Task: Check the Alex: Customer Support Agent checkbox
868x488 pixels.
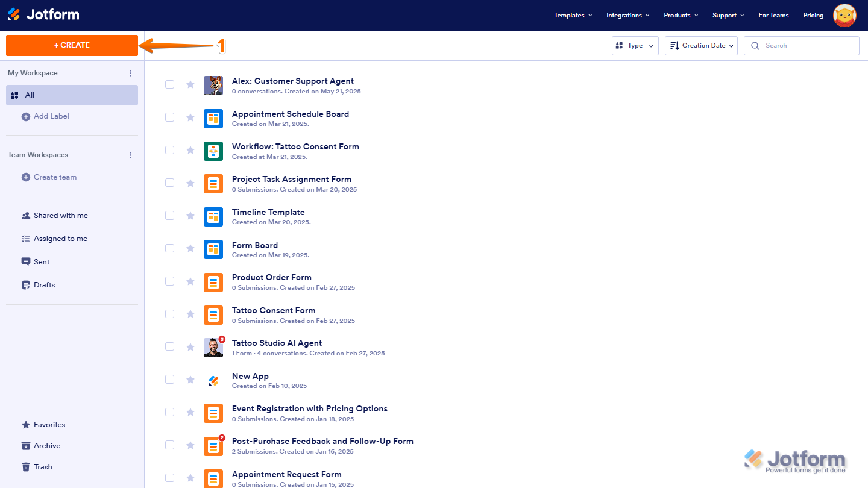Action: point(170,84)
